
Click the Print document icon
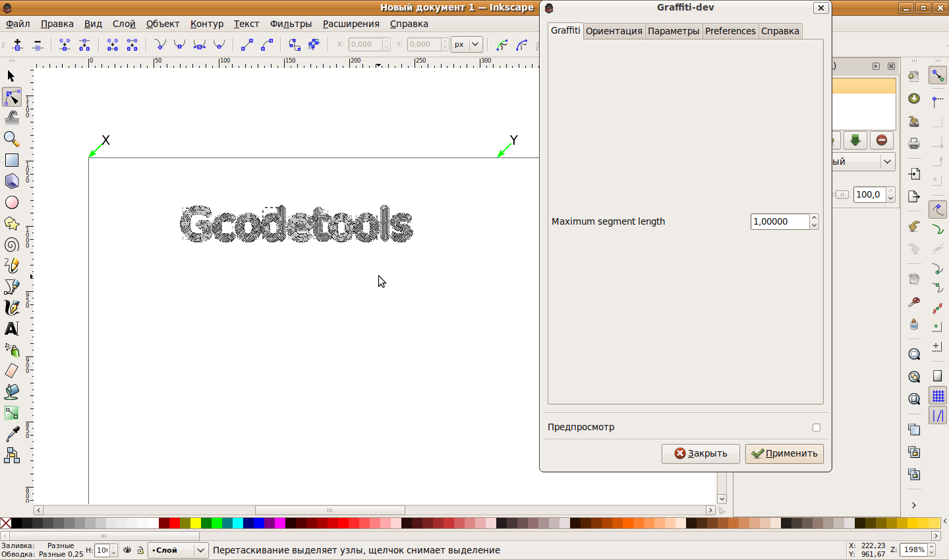[x=914, y=143]
